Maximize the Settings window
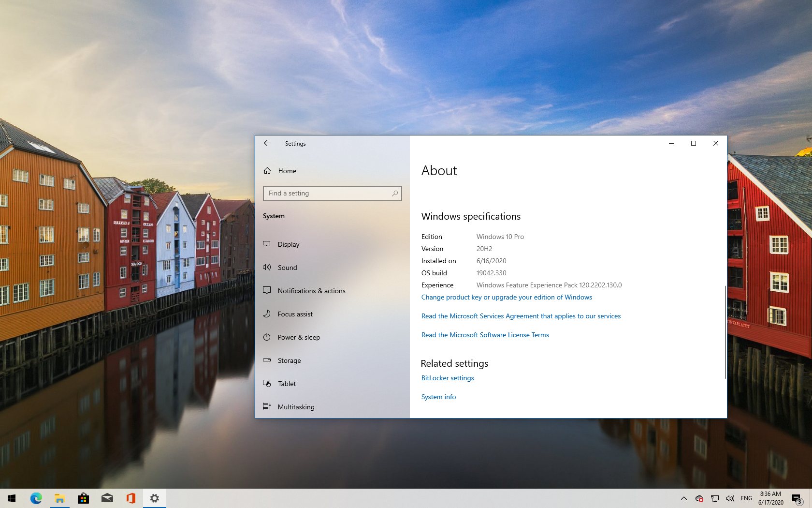The height and width of the screenshot is (508, 812). coord(694,143)
